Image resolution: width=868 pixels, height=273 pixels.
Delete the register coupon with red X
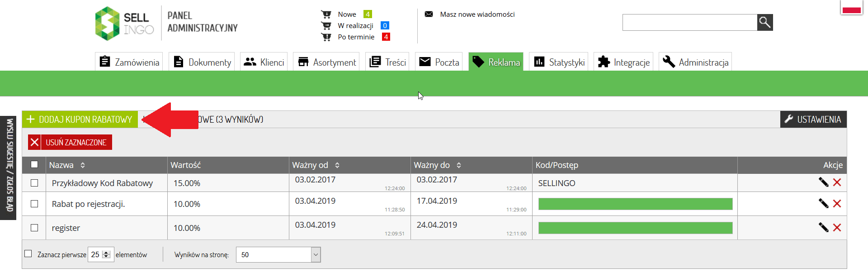(837, 227)
